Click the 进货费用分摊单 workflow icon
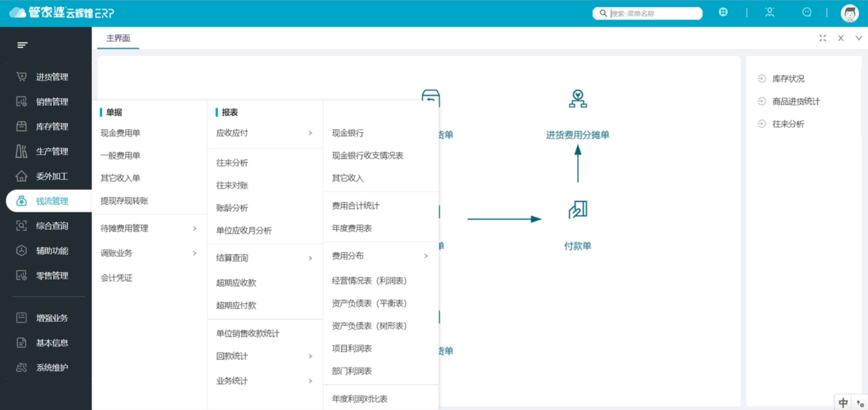The width and height of the screenshot is (868, 410). 578,99
